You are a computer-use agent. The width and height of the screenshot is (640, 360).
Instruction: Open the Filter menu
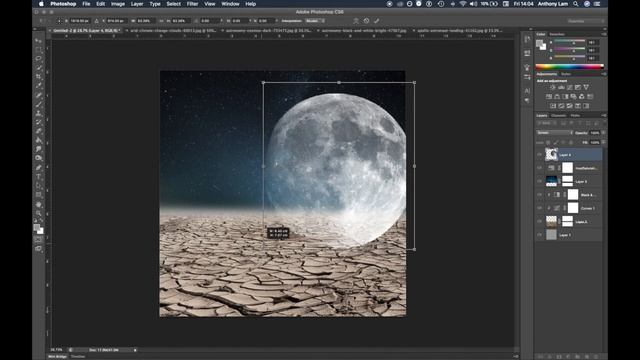coord(192,4)
